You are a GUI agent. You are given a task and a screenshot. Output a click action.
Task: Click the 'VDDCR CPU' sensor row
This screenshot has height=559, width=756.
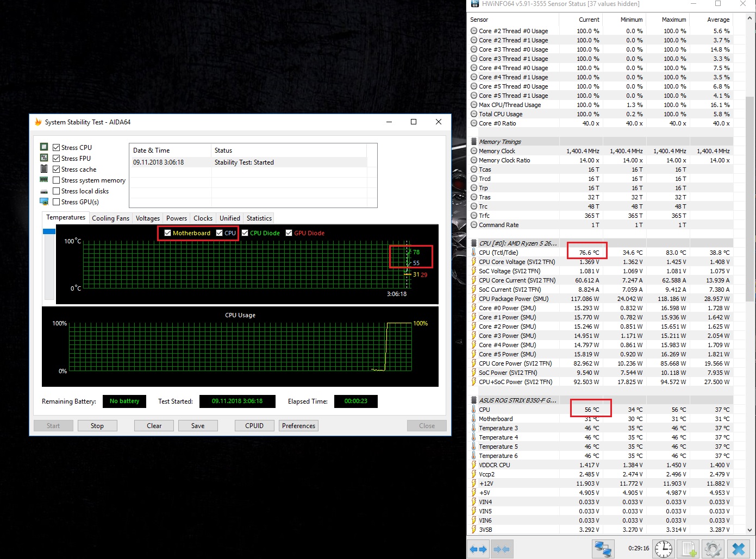coord(601,465)
